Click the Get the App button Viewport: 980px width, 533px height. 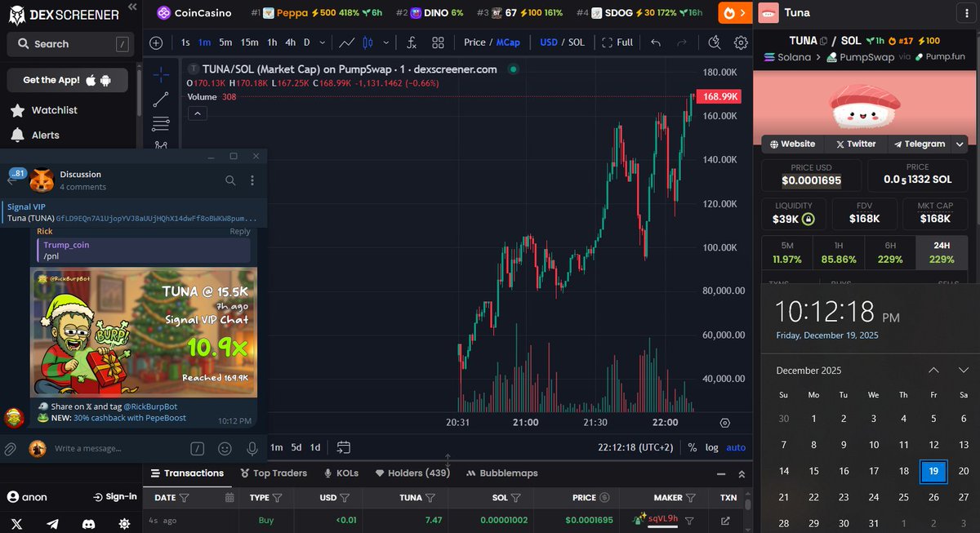coord(68,80)
